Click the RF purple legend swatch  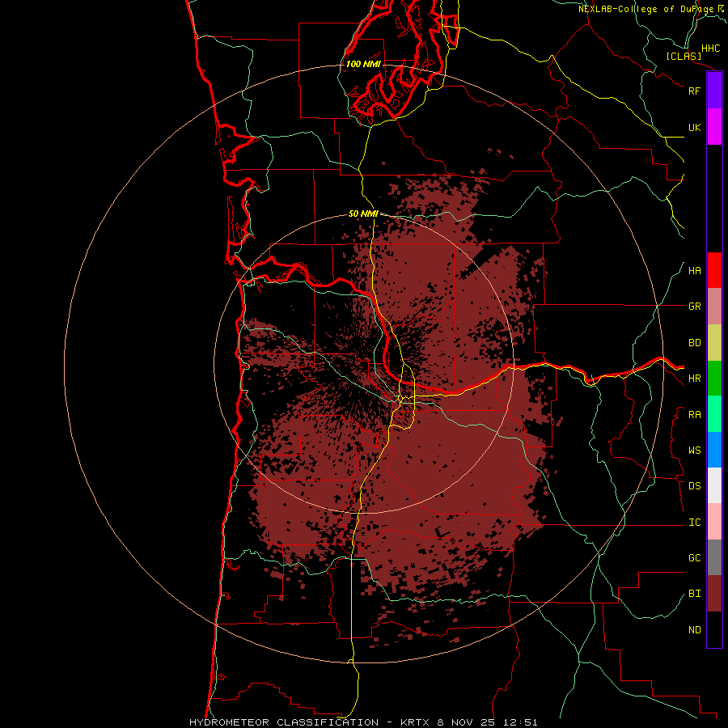point(714,91)
